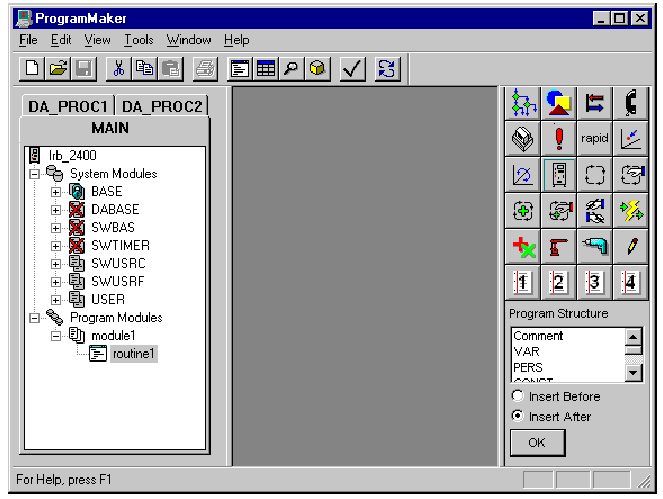Expand the USER module node
Screen dimensions: 663x499
click(x=55, y=300)
